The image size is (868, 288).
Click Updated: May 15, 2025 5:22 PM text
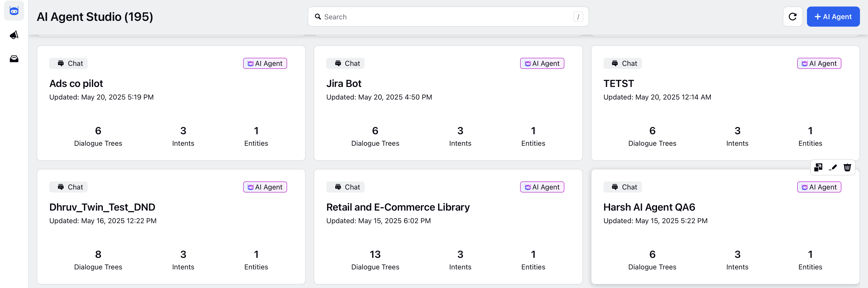click(655, 221)
